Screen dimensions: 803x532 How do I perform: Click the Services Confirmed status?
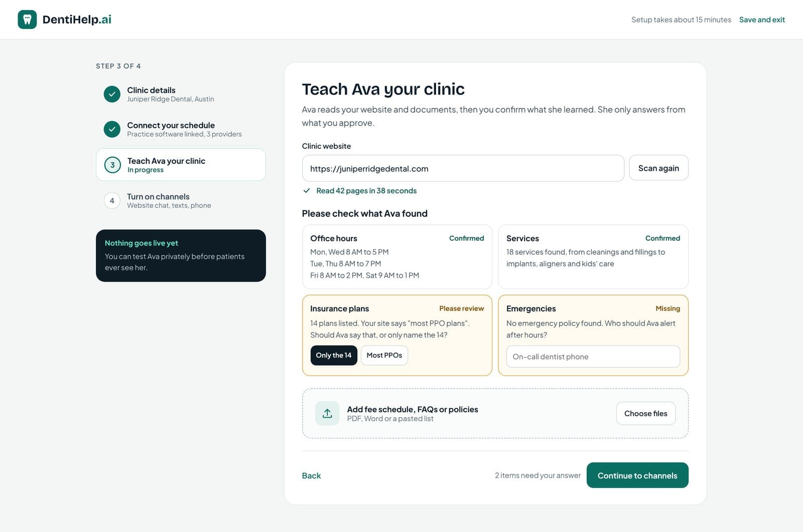coord(662,238)
